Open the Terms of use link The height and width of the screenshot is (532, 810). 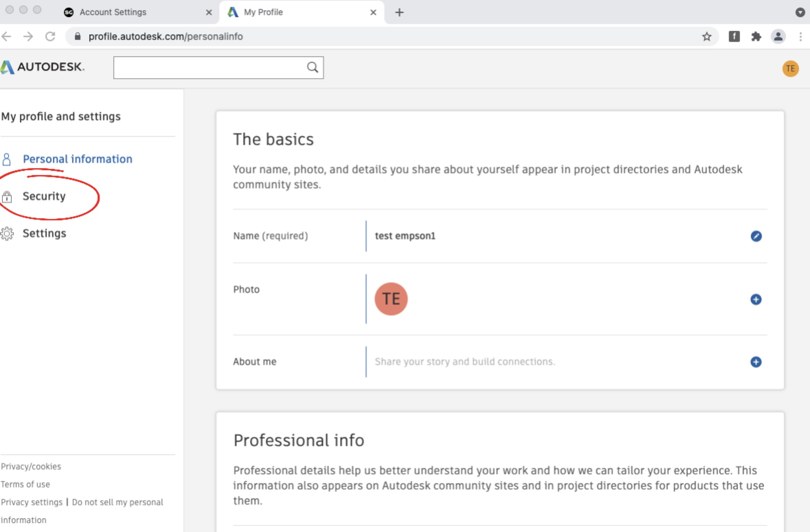(x=25, y=484)
